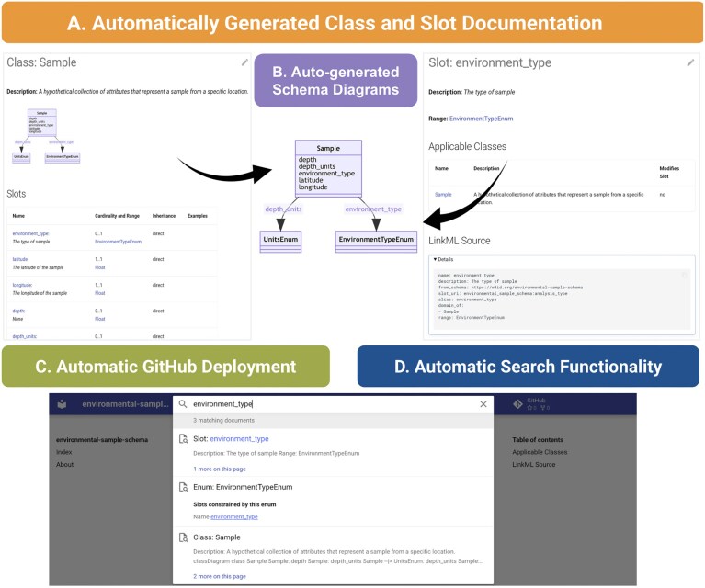Open the latitude slot link in Slots table

click(21, 259)
